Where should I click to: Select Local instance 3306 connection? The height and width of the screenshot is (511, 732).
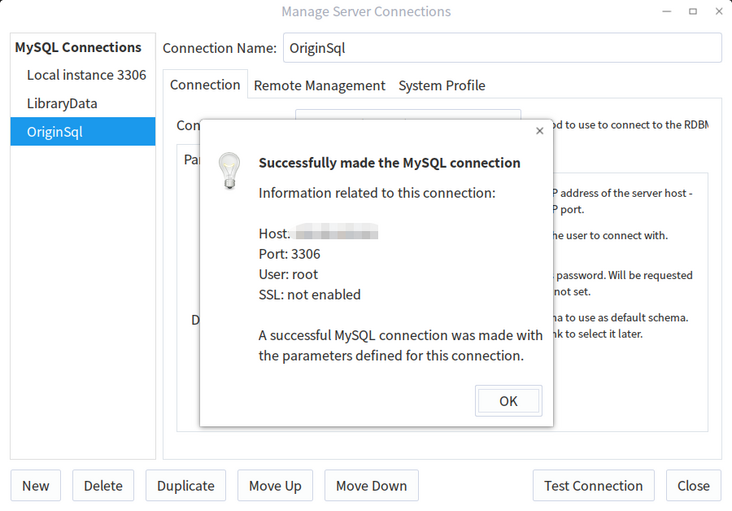point(86,75)
